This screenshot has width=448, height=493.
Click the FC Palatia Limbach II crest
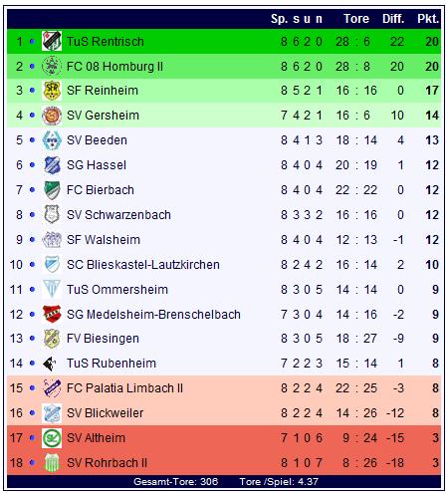click(52, 388)
